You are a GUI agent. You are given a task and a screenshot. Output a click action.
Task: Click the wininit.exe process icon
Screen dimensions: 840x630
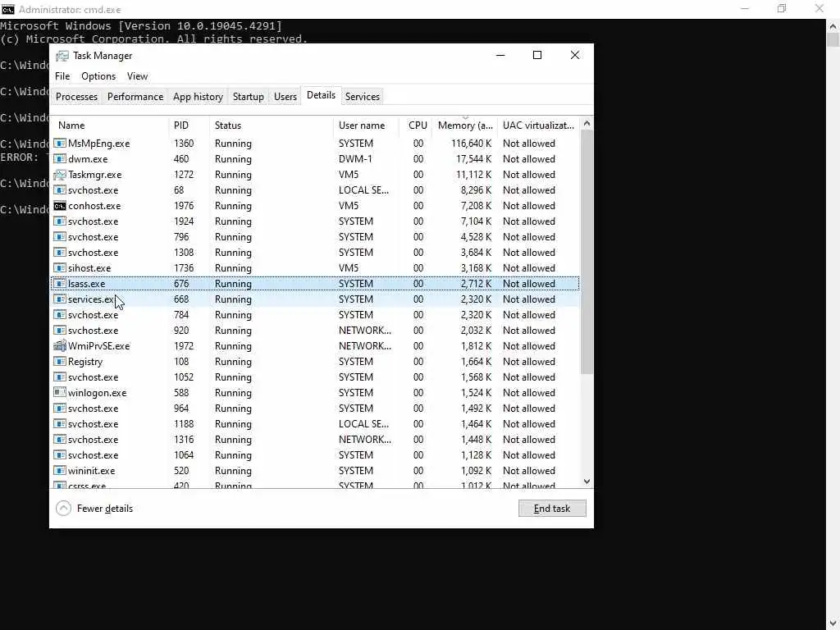(x=60, y=471)
